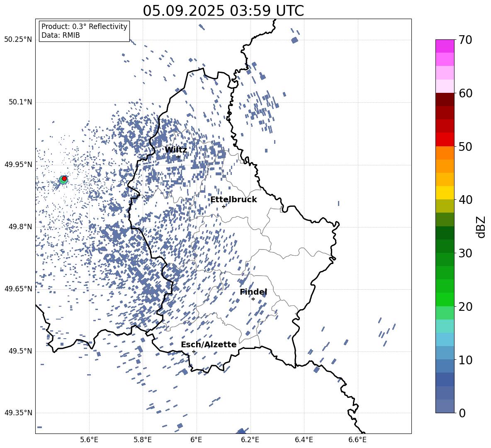Image resolution: width=491 pixels, height=448 pixels.
Task: Click the bright red swatch just above 50 dBZ
Action: tap(445, 140)
